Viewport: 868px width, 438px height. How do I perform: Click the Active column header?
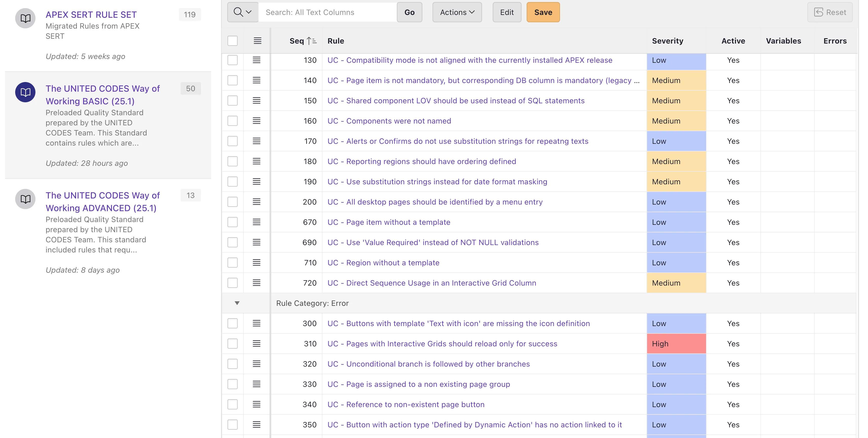point(733,41)
